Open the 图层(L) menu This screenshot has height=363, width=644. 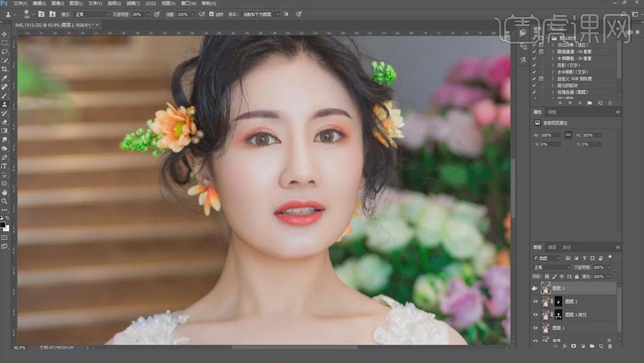[76, 3]
